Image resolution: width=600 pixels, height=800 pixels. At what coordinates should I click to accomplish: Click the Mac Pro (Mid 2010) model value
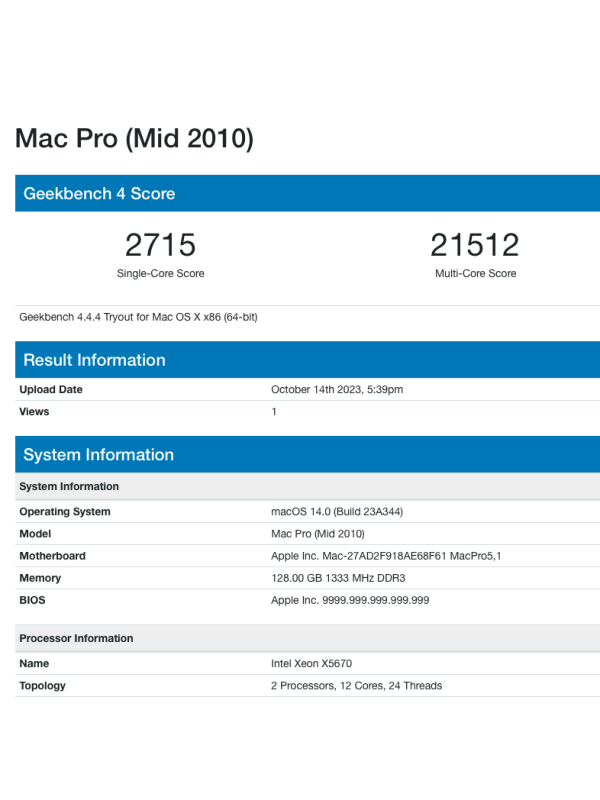[x=318, y=534]
